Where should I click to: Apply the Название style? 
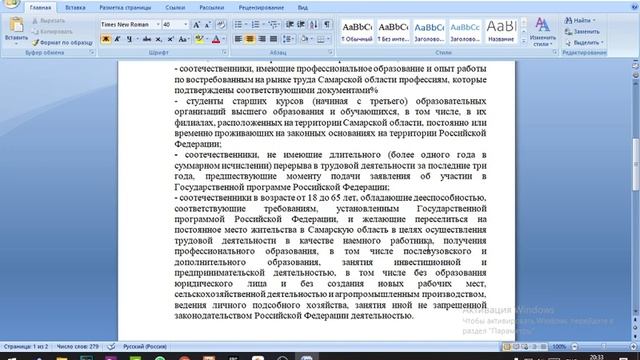501,31
